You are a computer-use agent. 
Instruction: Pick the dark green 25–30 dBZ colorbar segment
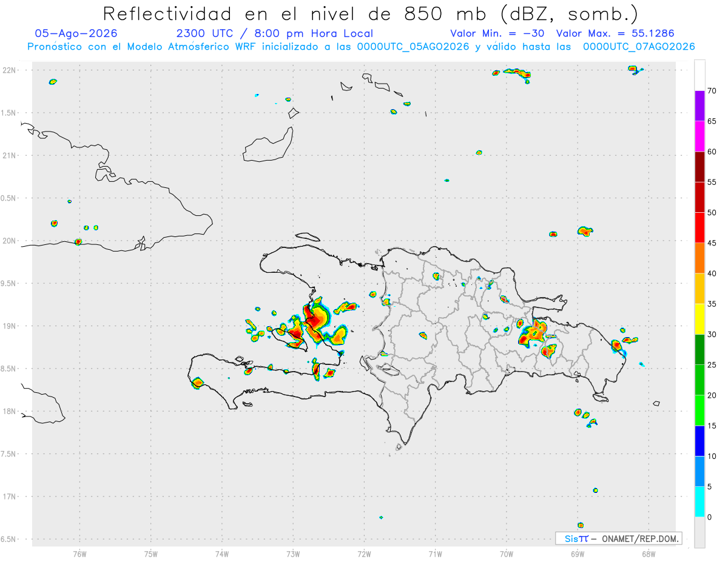pos(699,350)
